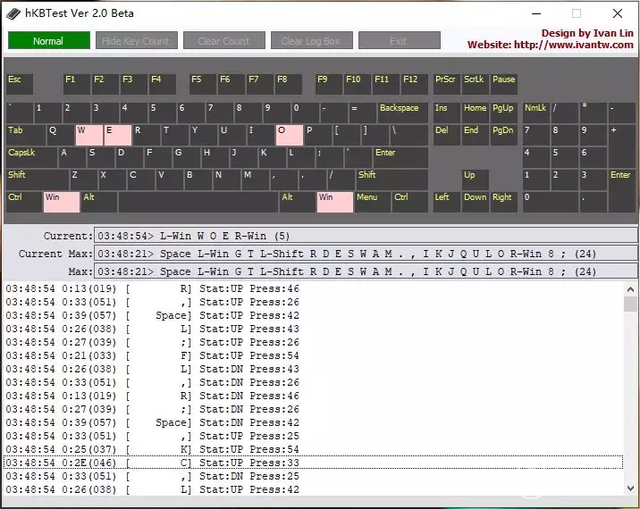This screenshot has width=640, height=509.
Task: Click the hKBTest app icon in title bar
Action: pos(13,13)
